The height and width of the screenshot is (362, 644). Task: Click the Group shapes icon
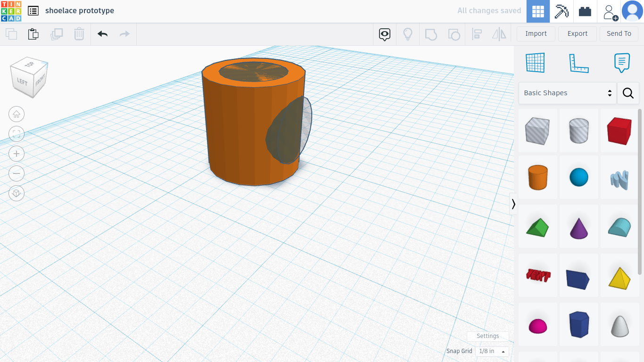pos(431,34)
